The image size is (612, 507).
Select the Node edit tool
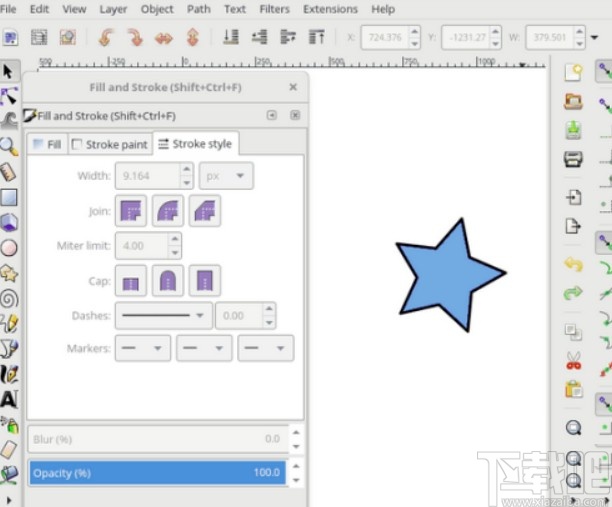[9, 96]
